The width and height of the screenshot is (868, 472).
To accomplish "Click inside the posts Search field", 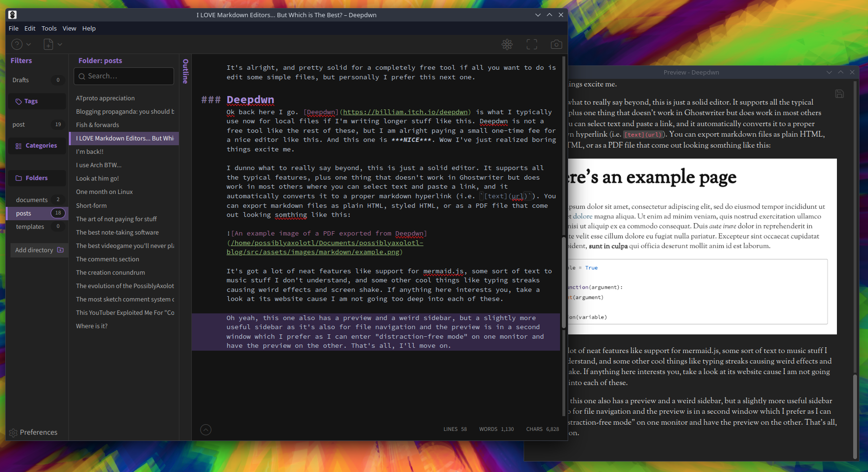I will pos(123,76).
